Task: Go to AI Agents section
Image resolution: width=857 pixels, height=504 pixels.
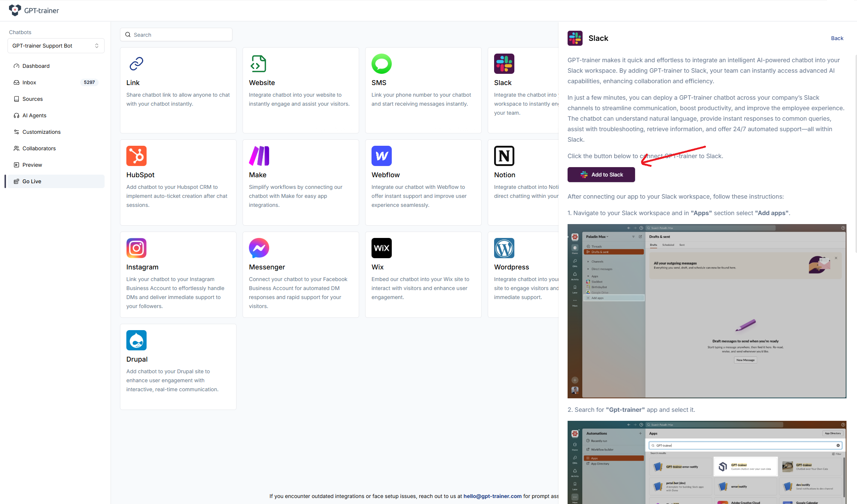Action: (34, 115)
